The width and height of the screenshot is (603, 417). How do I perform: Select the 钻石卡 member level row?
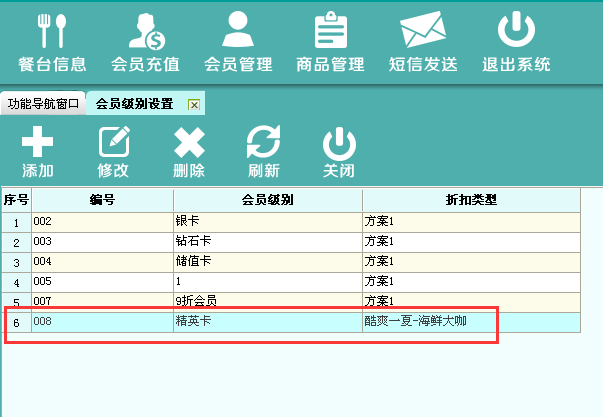(x=267, y=241)
